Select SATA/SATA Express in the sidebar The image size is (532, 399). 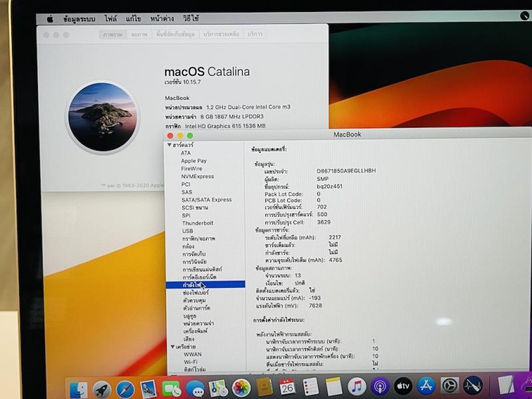click(207, 200)
